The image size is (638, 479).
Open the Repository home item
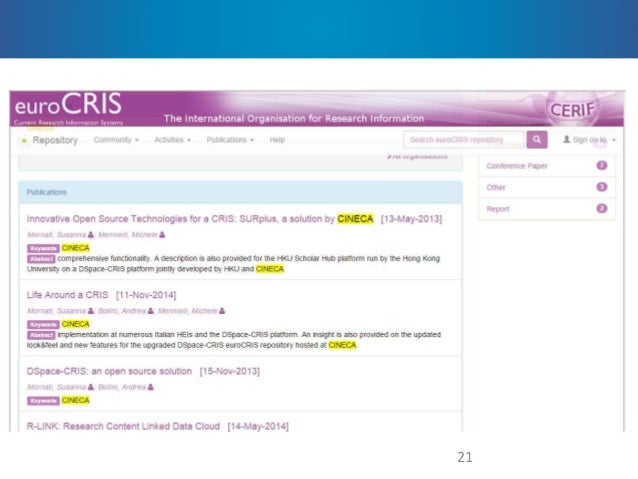[x=55, y=140]
